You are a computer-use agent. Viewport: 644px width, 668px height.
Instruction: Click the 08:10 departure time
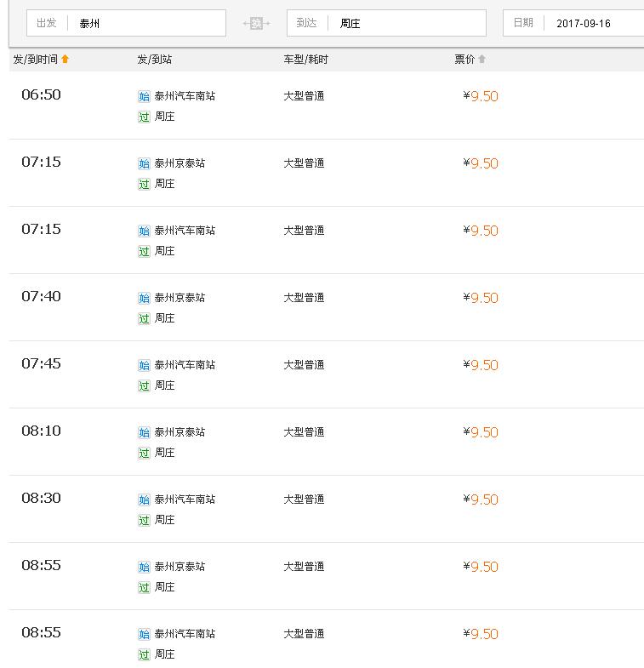[x=41, y=431]
